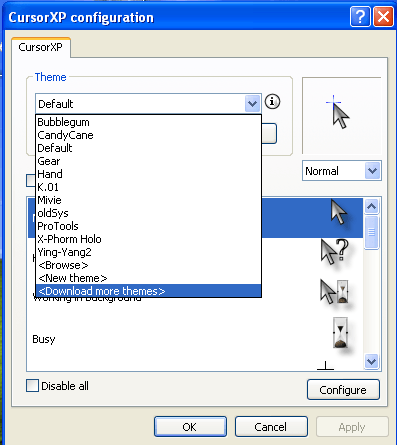Toggle the Disable all checkbox

[32, 386]
